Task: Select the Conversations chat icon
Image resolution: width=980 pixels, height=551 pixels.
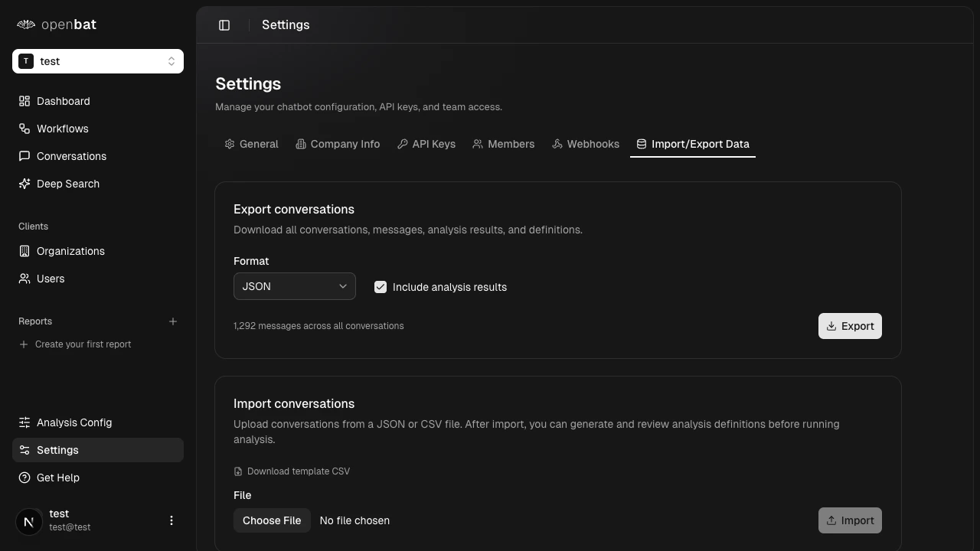Action: click(24, 156)
